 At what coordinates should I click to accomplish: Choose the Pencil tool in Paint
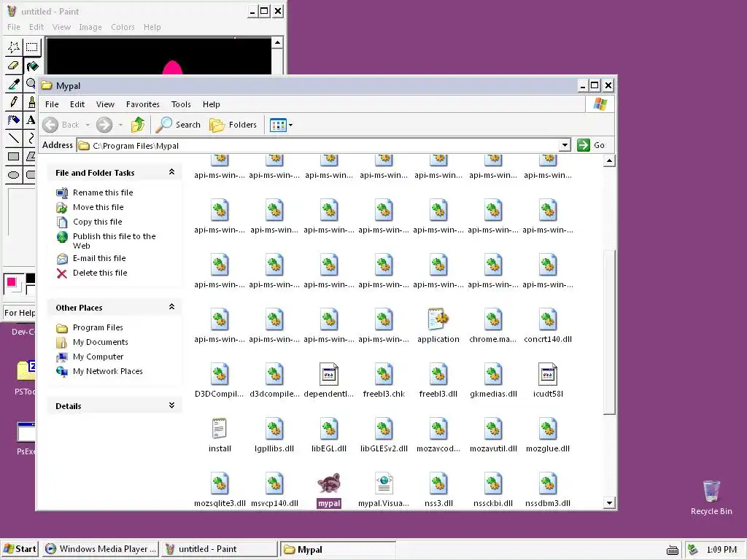click(14, 101)
